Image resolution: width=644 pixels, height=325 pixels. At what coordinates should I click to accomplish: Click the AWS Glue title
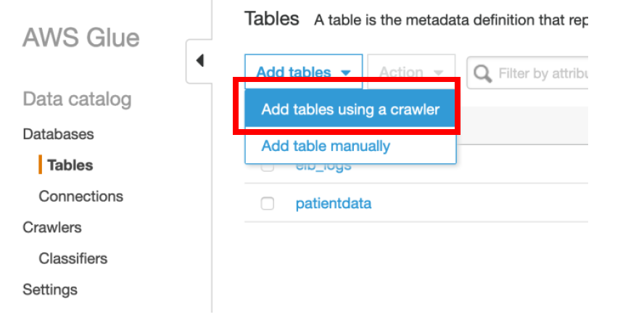(x=81, y=38)
